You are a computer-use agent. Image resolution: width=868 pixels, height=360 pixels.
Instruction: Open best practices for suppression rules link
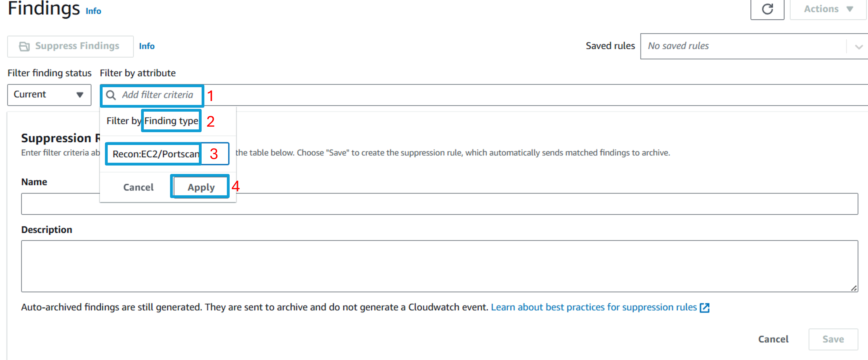tap(594, 307)
